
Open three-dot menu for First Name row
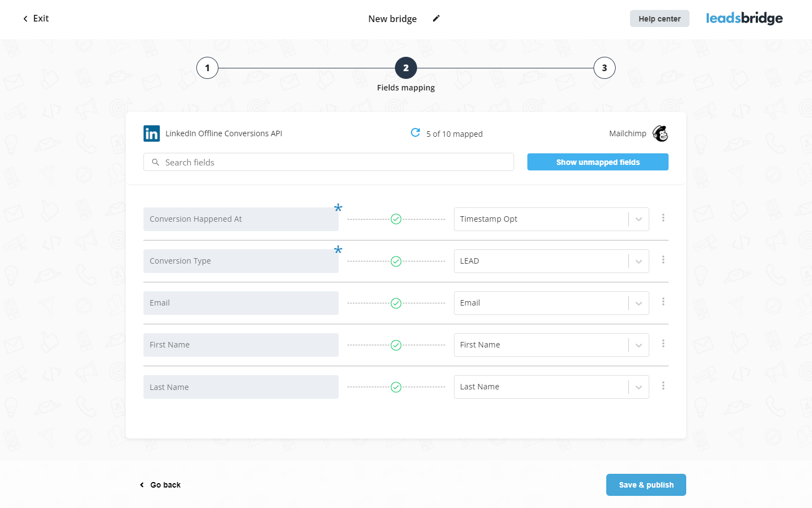coord(663,344)
